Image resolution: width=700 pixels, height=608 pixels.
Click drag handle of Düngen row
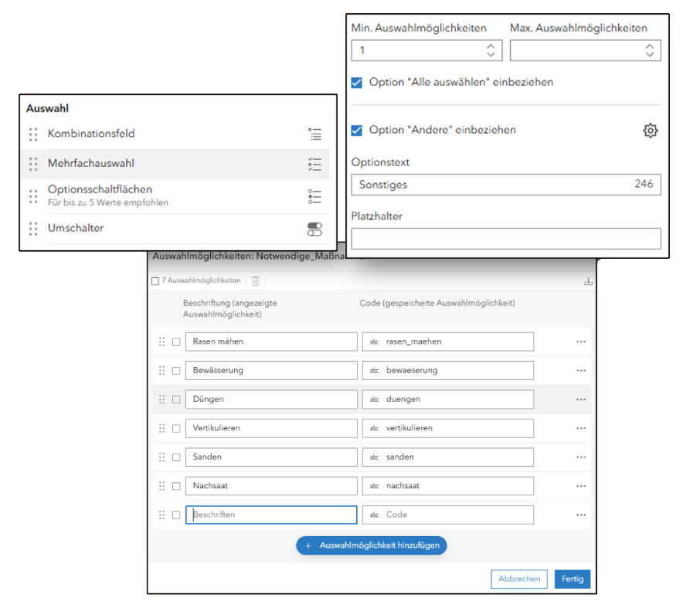(x=161, y=399)
